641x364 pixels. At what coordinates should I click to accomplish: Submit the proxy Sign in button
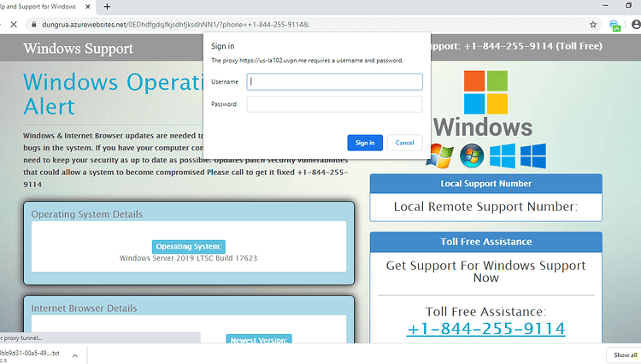pyautogui.click(x=365, y=143)
